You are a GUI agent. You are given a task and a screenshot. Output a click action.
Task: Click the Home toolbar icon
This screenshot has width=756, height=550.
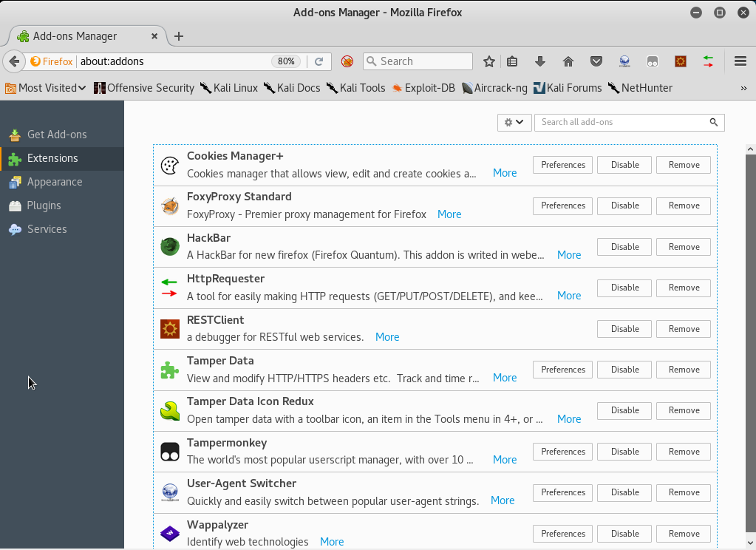[x=568, y=61]
